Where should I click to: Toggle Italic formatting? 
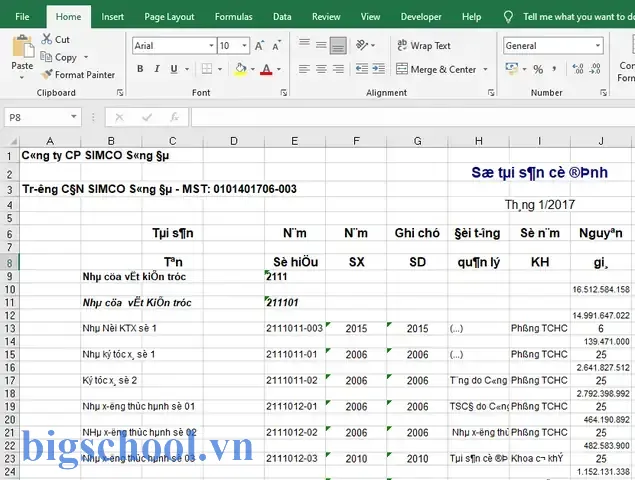point(157,69)
